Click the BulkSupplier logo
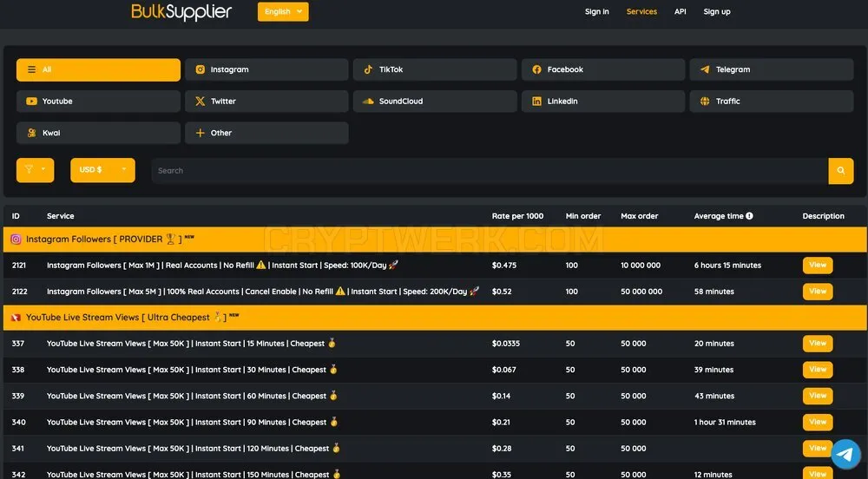This screenshot has width=868, height=479. (x=181, y=11)
